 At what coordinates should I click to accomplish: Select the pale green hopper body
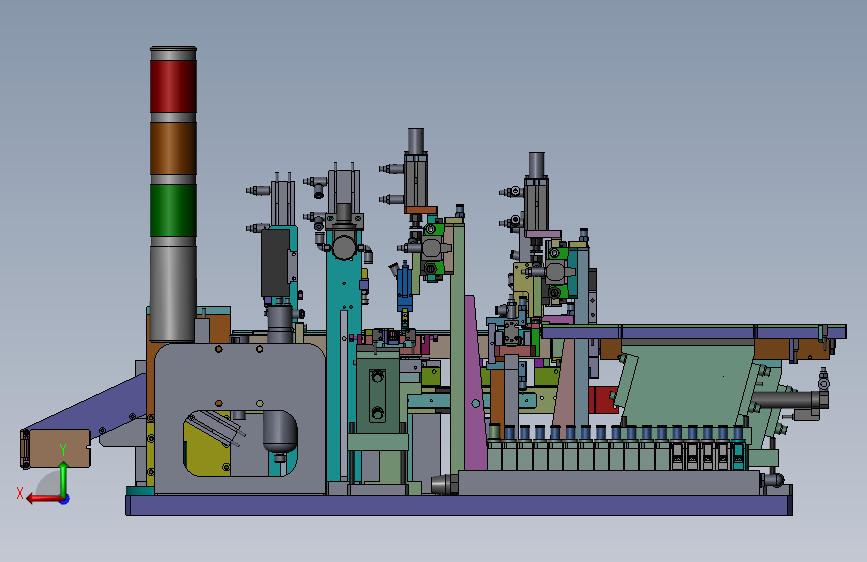[686, 384]
